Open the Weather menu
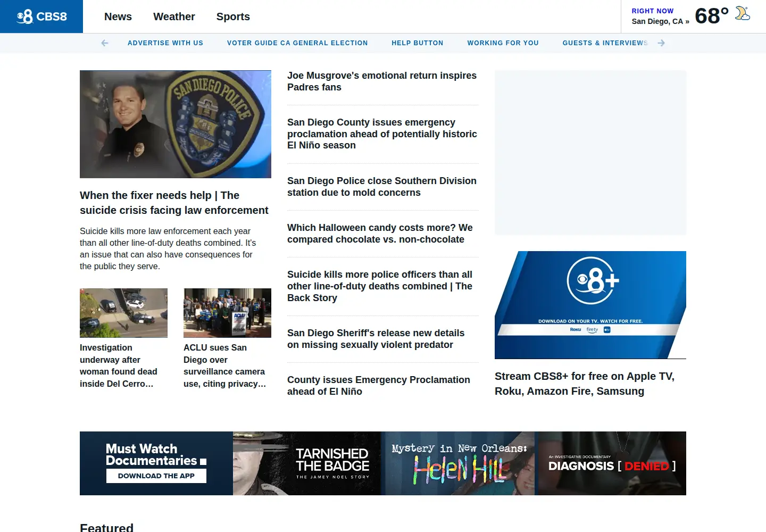766x532 pixels. [174, 16]
